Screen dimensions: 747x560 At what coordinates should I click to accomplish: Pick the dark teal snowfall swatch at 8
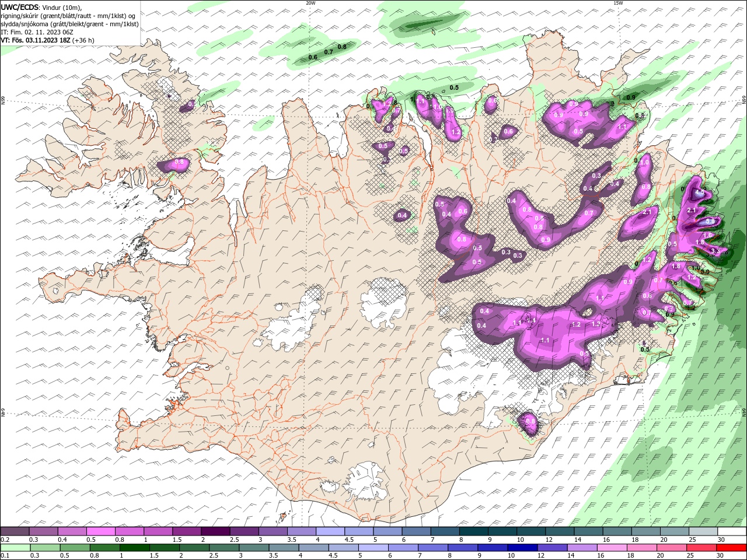(x=473, y=531)
